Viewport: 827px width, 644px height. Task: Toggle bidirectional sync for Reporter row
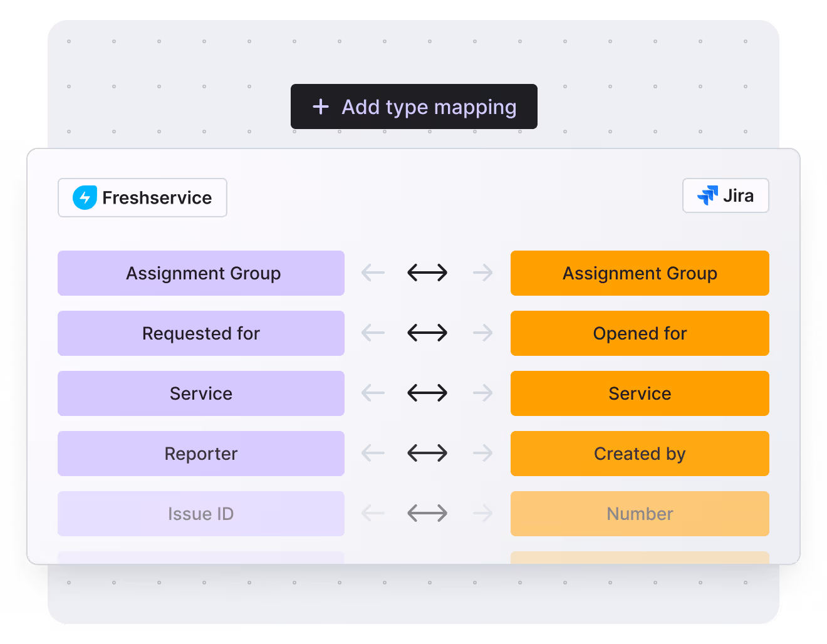[427, 453]
